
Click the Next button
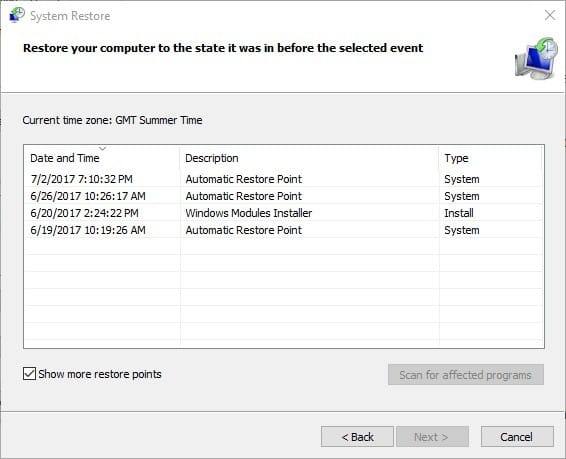pos(432,437)
